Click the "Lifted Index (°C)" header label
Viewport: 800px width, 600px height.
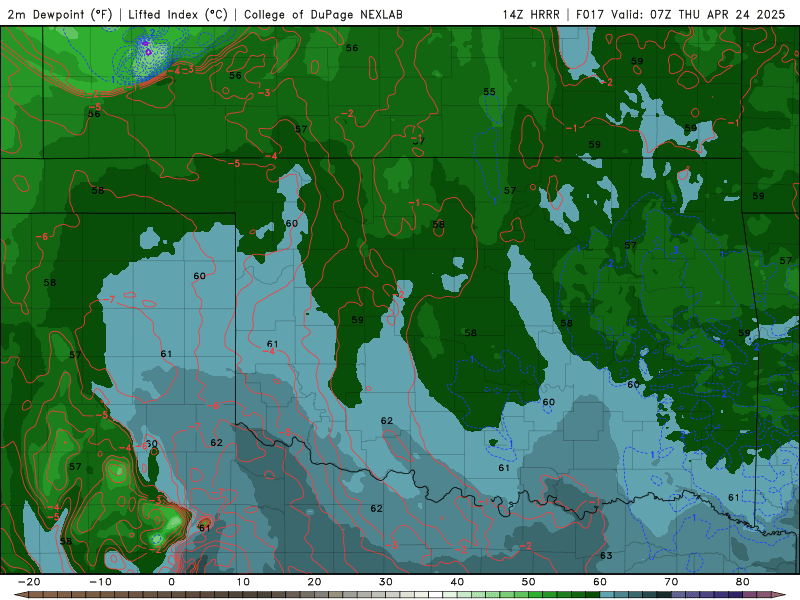pos(178,14)
